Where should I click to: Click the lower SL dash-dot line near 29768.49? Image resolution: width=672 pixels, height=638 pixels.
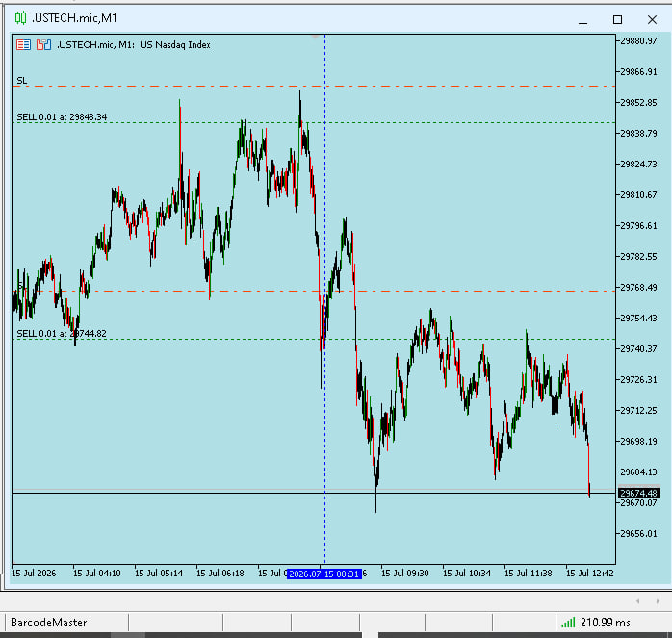(314, 292)
